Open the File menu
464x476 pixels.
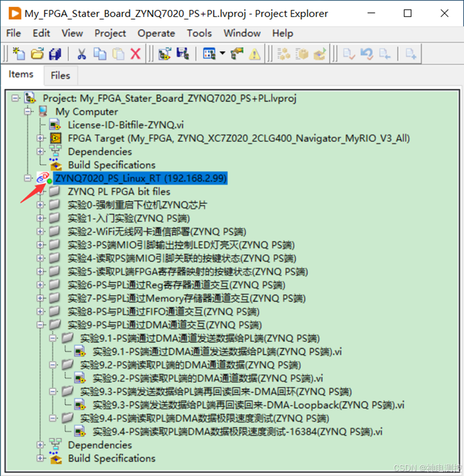point(14,33)
